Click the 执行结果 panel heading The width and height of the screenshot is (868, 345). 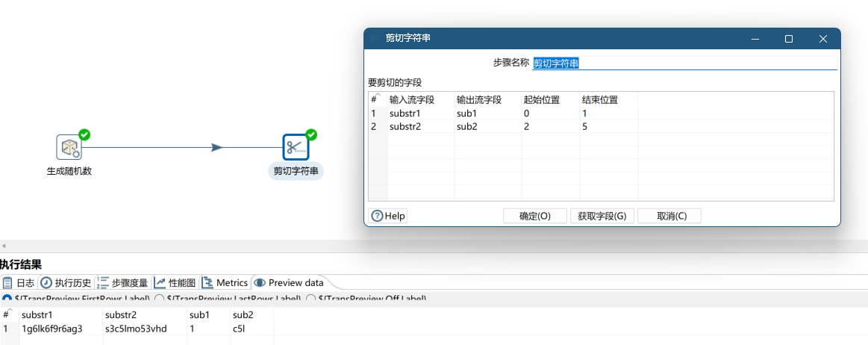point(21,265)
